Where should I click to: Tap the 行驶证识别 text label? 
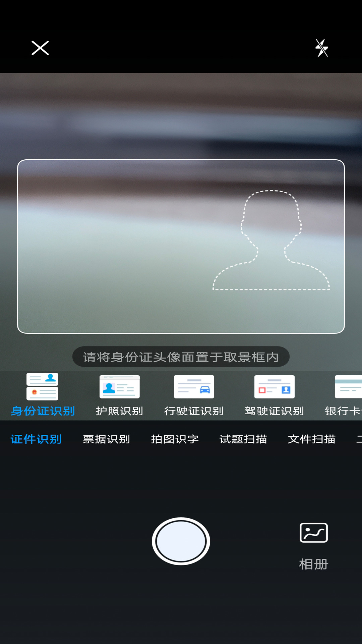[x=194, y=411]
